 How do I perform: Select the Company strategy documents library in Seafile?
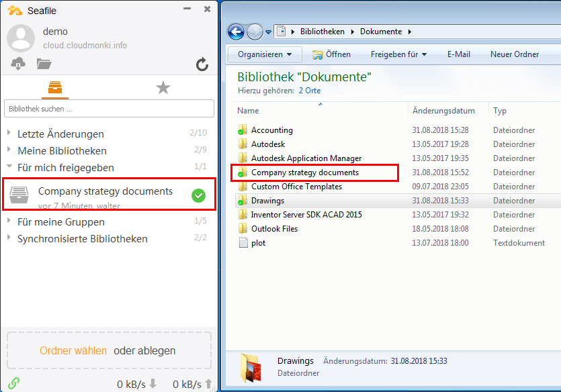[109, 194]
